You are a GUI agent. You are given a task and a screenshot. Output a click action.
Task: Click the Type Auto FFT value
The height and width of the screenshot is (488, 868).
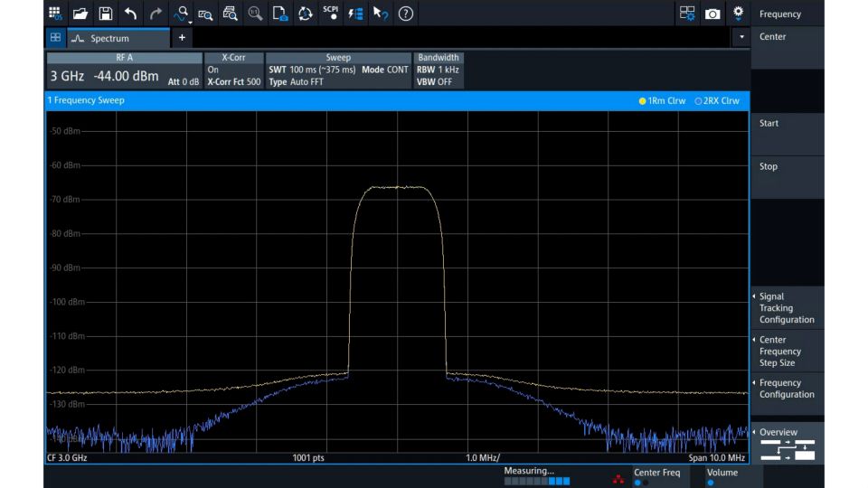297,82
